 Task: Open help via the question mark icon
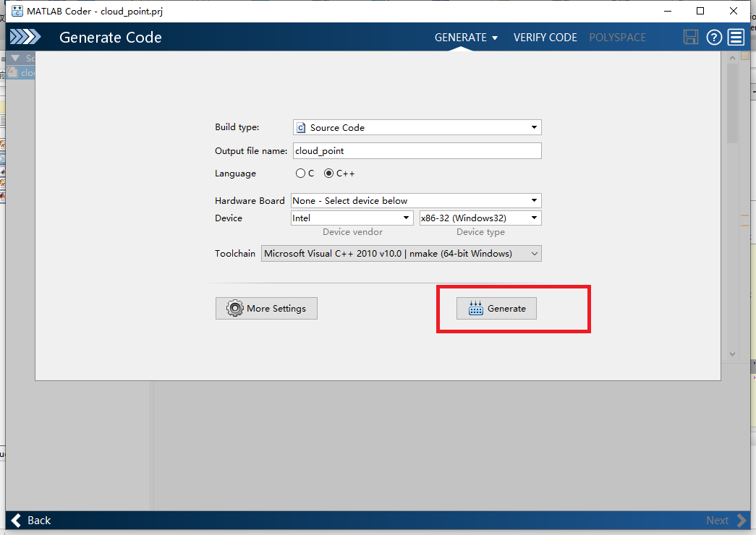(x=714, y=37)
